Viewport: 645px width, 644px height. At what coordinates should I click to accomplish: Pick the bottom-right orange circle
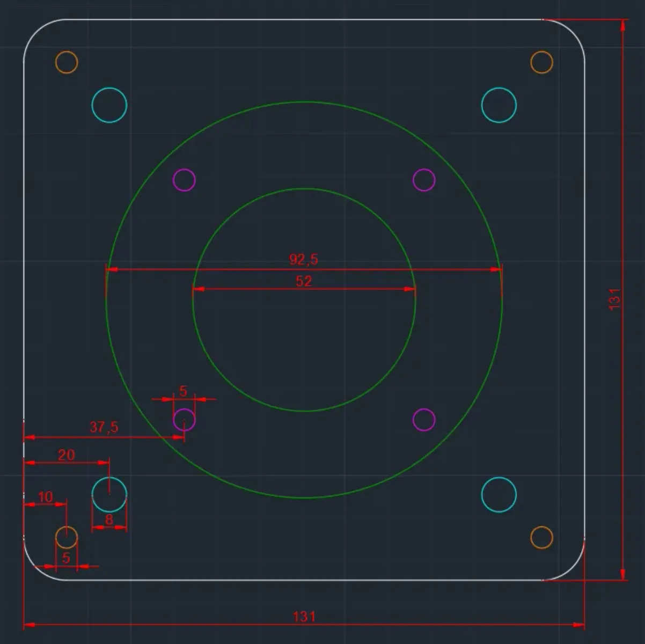point(542,537)
